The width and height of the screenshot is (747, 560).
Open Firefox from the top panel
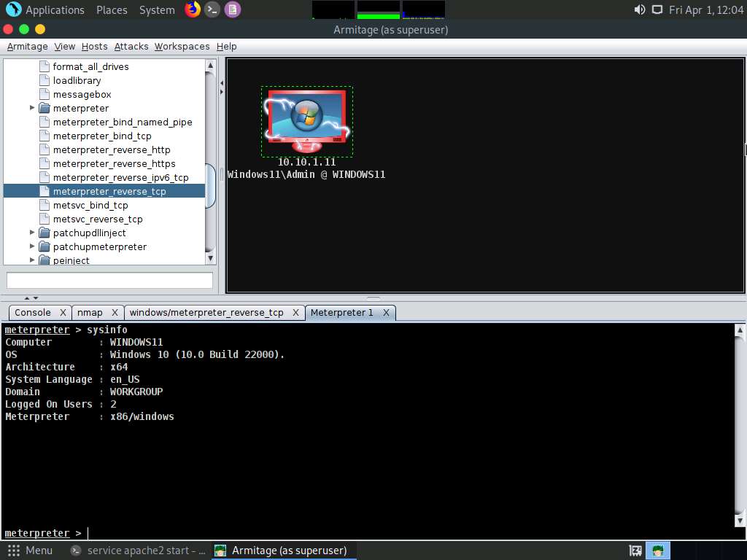pos(193,9)
